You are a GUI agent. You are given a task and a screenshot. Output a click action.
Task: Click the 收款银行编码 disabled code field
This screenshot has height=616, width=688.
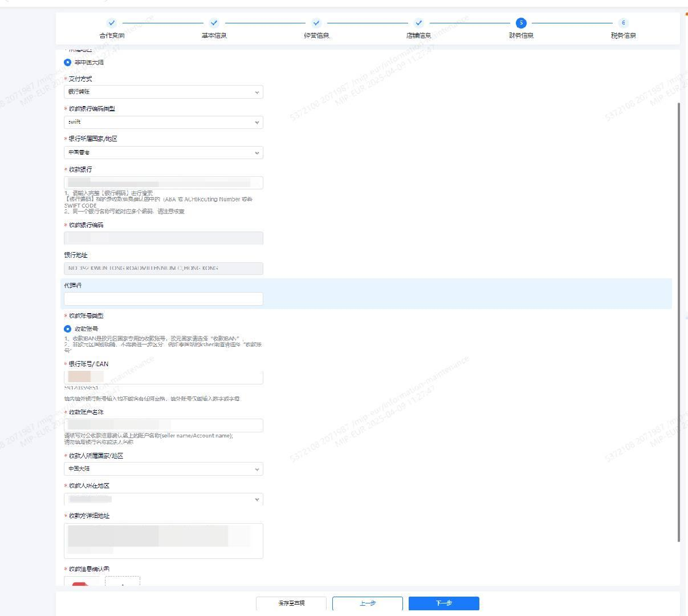pyautogui.click(x=164, y=238)
